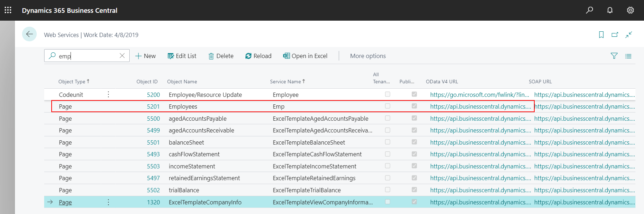Open SOAP URL for Employee service
Image resolution: width=644 pixels, height=214 pixels.
(585, 95)
